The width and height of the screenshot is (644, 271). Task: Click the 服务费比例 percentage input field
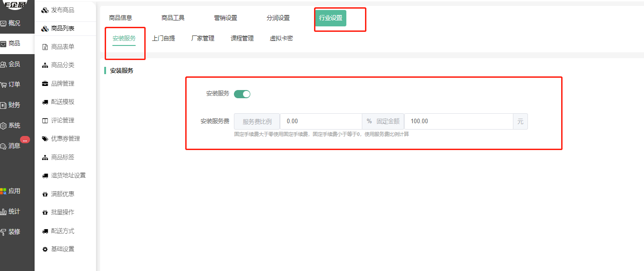[x=320, y=121]
